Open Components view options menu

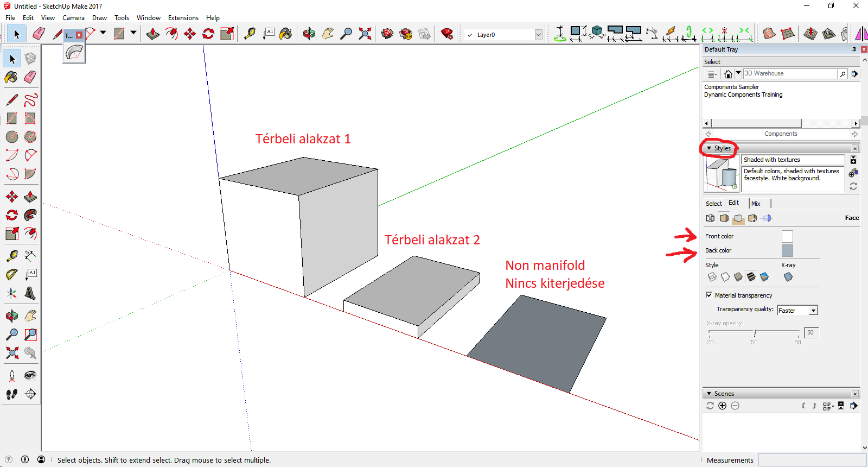pyautogui.click(x=712, y=74)
